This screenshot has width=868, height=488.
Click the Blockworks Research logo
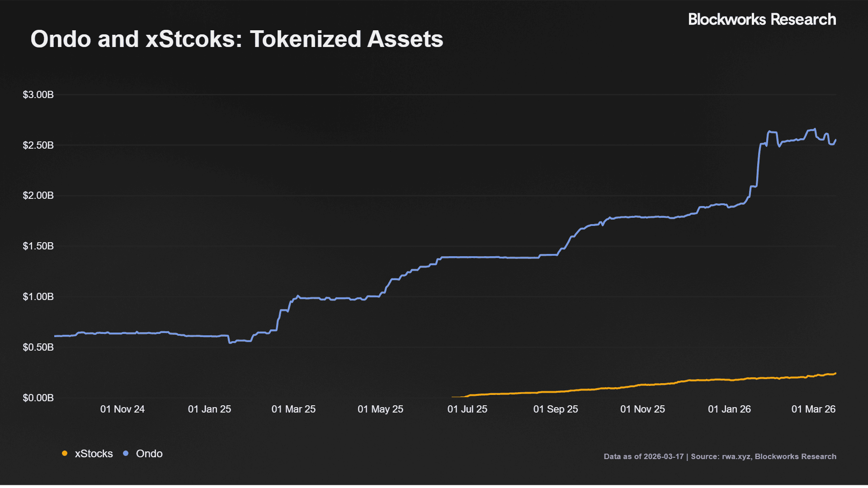[762, 19]
